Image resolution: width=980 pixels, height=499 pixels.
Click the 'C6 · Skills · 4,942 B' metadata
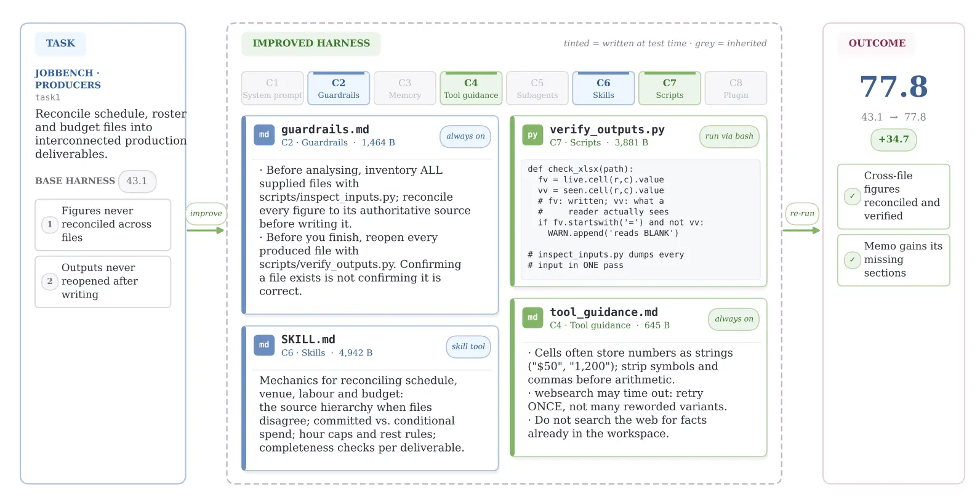(x=327, y=353)
